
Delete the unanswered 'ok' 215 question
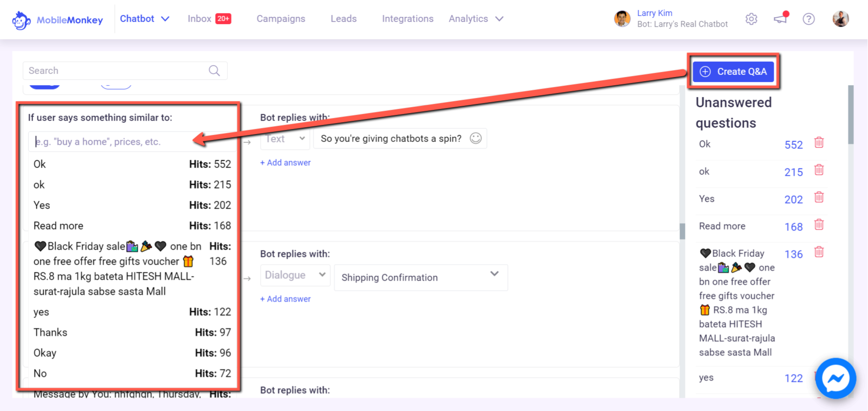point(819,170)
